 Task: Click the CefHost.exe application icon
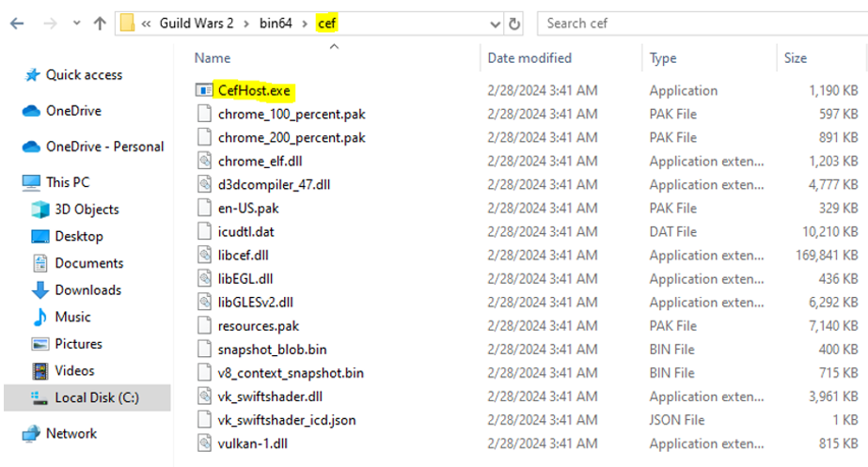(204, 90)
